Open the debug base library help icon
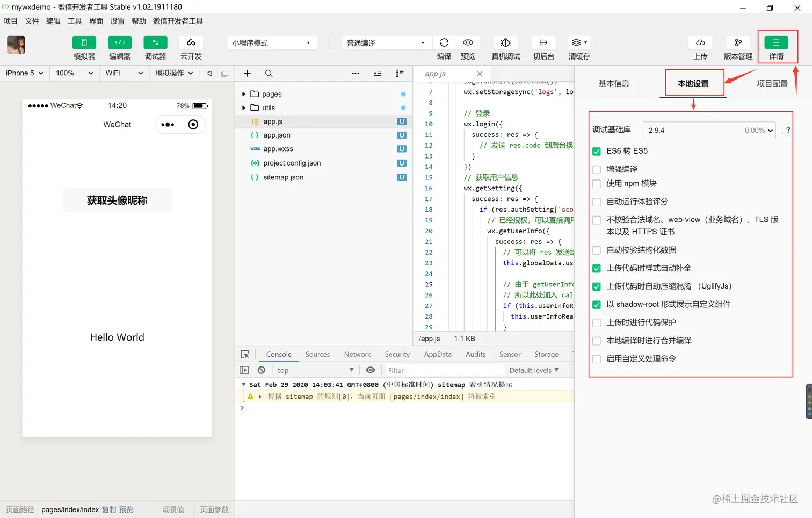812x518 pixels. click(x=788, y=130)
